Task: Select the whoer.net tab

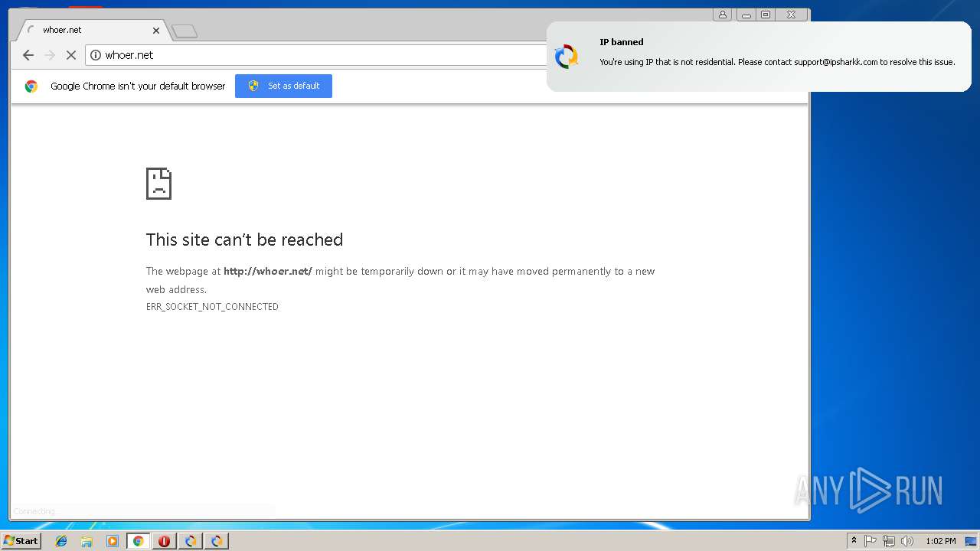Action: pyautogui.click(x=92, y=30)
